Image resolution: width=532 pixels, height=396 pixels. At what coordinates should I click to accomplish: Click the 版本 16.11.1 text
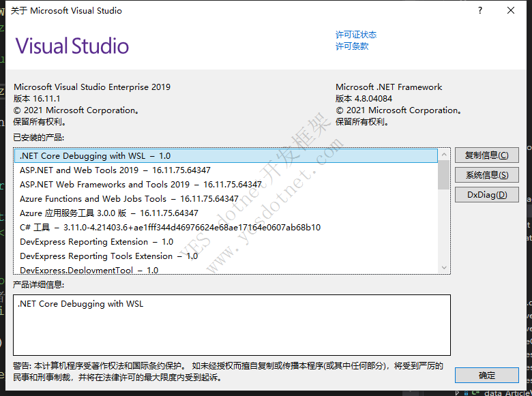(37, 99)
